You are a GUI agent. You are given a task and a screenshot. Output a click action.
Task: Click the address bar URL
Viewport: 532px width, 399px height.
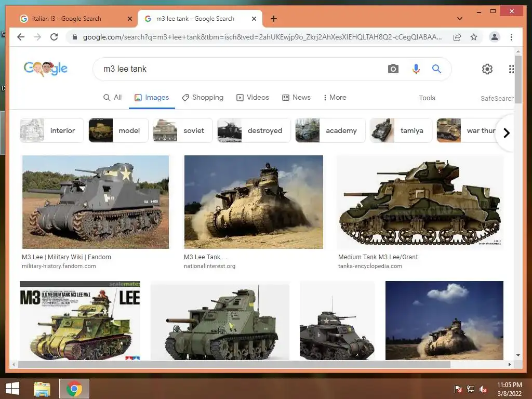(262, 37)
